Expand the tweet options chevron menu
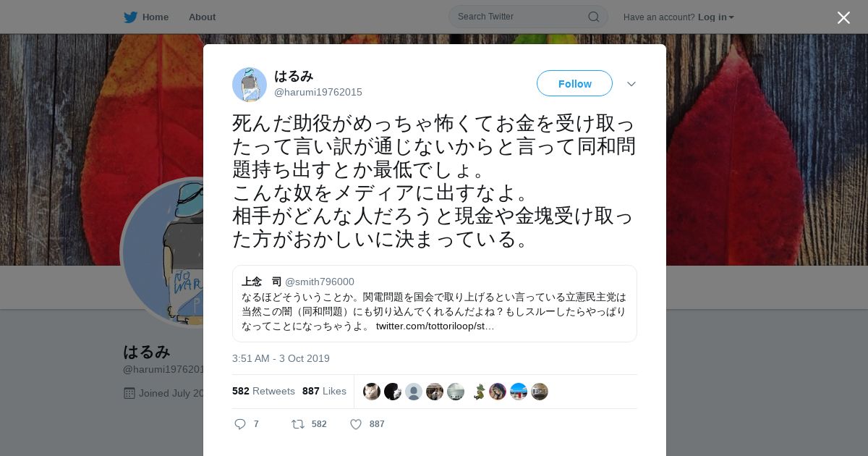 [631, 84]
